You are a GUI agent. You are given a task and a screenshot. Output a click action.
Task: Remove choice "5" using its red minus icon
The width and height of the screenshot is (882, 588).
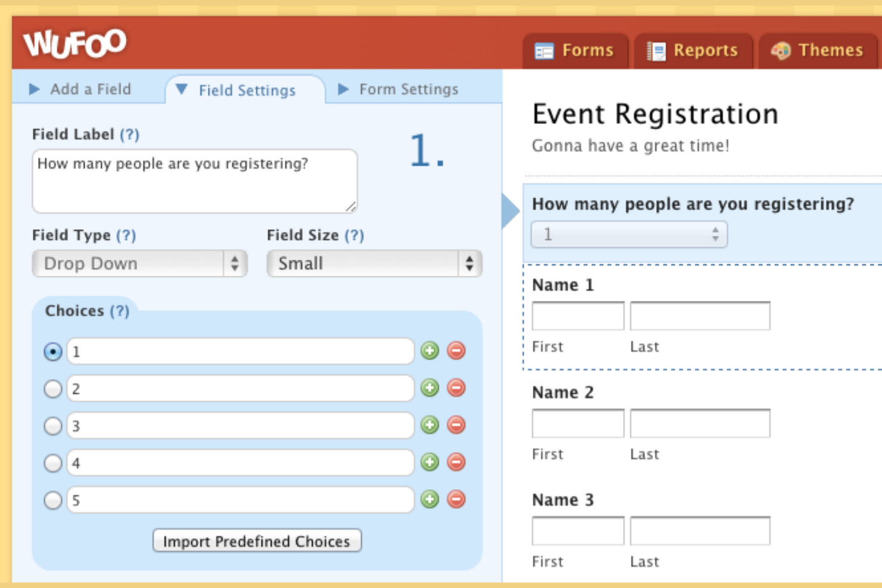tap(455, 499)
